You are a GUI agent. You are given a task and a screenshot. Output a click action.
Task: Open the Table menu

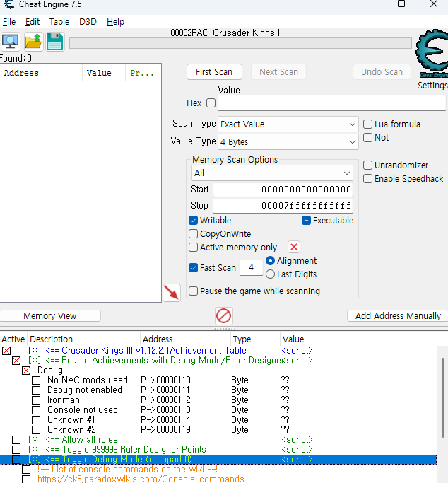(x=59, y=22)
